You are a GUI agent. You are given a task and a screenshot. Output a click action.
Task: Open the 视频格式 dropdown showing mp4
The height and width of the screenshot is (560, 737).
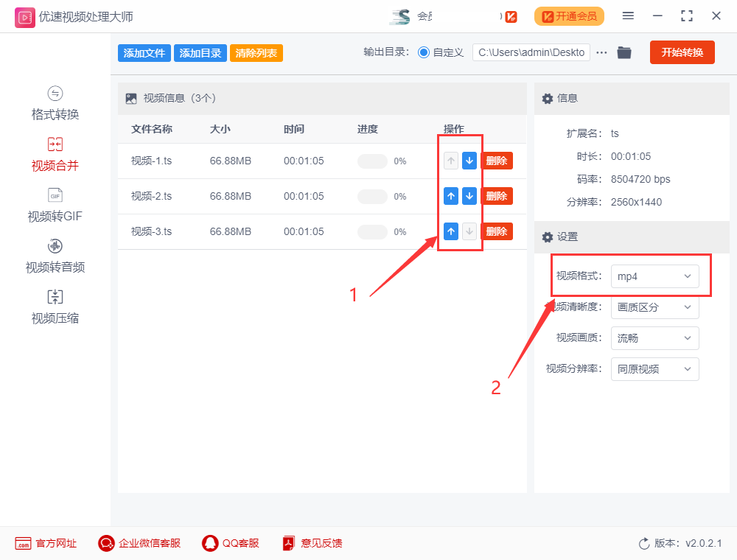[x=654, y=276]
